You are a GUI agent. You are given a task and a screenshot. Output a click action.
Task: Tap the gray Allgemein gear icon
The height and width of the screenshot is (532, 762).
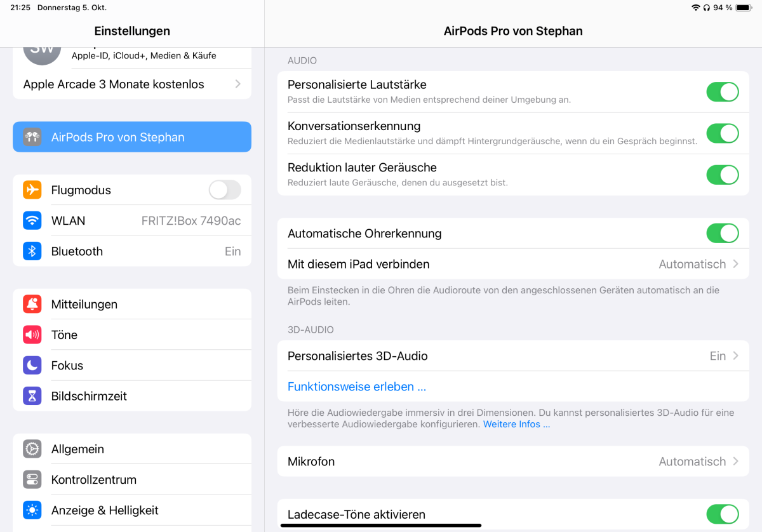tap(32, 449)
